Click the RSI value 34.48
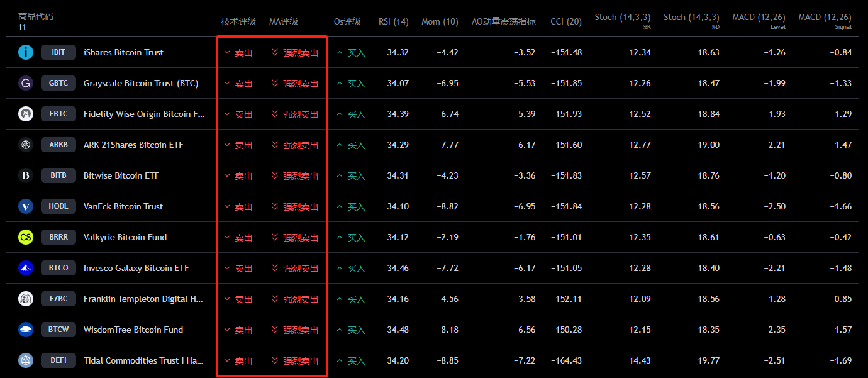The width and height of the screenshot is (868, 378). (x=398, y=330)
